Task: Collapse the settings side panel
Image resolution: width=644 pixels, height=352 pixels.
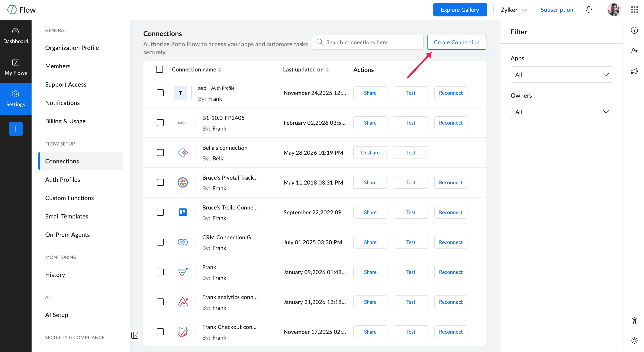Action: tap(135, 335)
